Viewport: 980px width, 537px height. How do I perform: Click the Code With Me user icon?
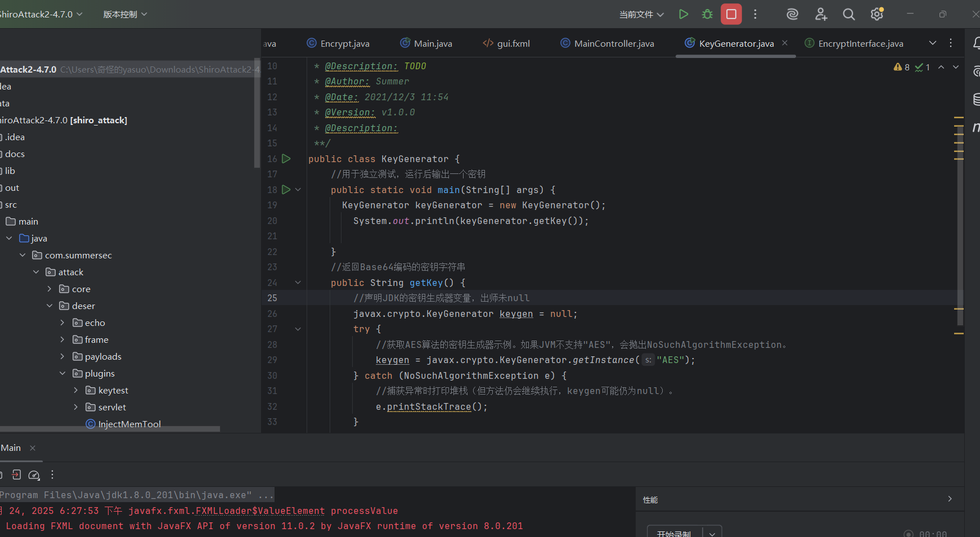pyautogui.click(x=821, y=15)
